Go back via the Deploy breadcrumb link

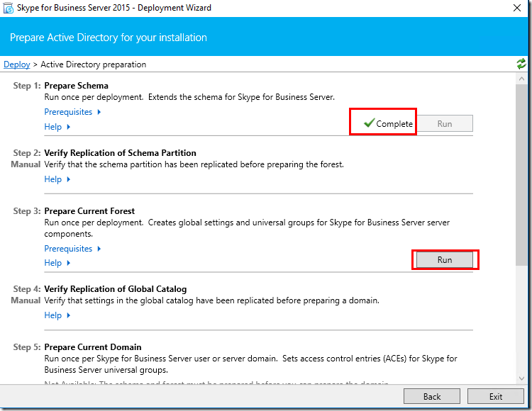pyautogui.click(x=16, y=64)
